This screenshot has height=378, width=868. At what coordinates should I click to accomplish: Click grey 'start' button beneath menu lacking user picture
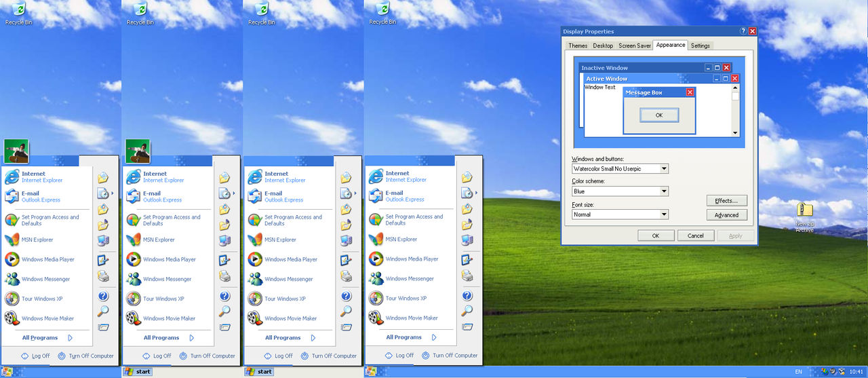(259, 372)
